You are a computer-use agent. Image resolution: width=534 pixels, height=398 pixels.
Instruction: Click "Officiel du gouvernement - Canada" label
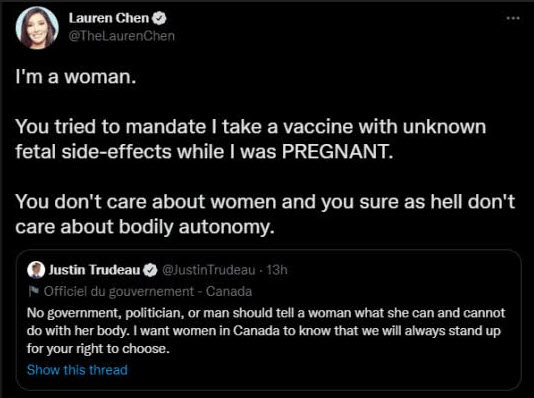[x=148, y=292]
